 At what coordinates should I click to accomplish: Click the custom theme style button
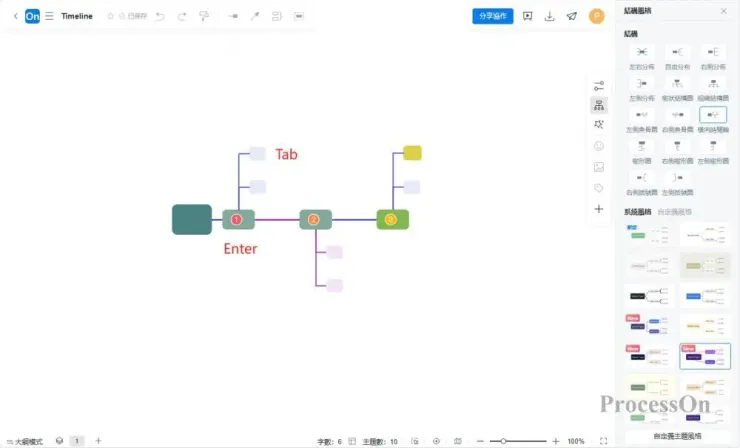[677, 436]
